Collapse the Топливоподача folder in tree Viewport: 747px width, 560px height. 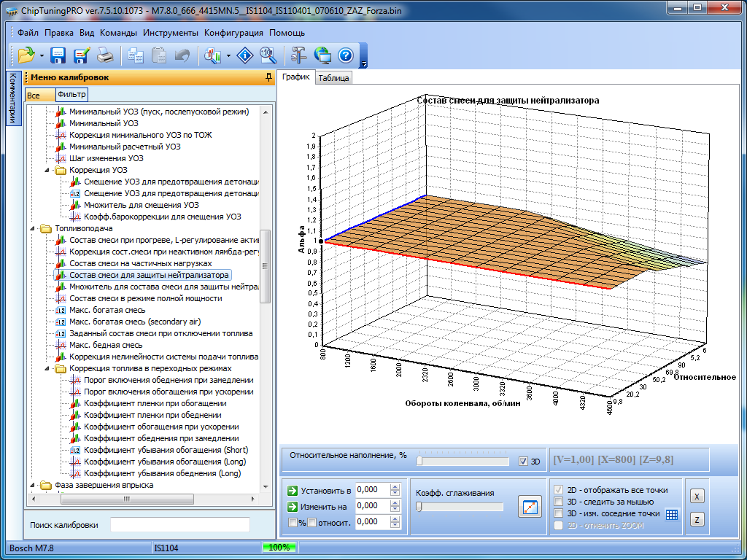[33, 228]
